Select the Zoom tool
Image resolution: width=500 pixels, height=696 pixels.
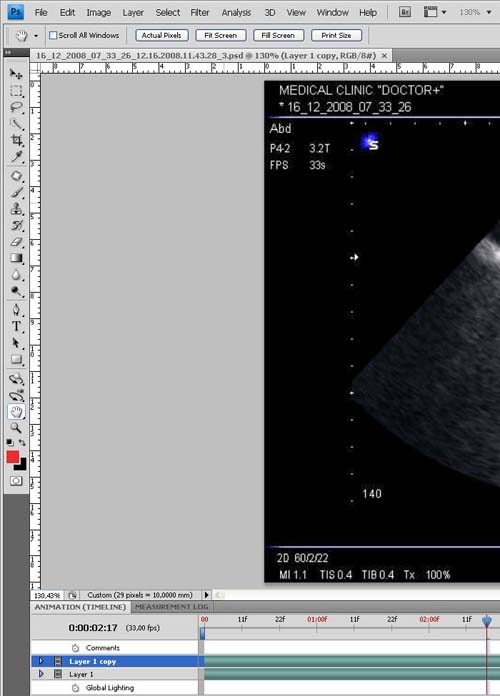point(16,428)
